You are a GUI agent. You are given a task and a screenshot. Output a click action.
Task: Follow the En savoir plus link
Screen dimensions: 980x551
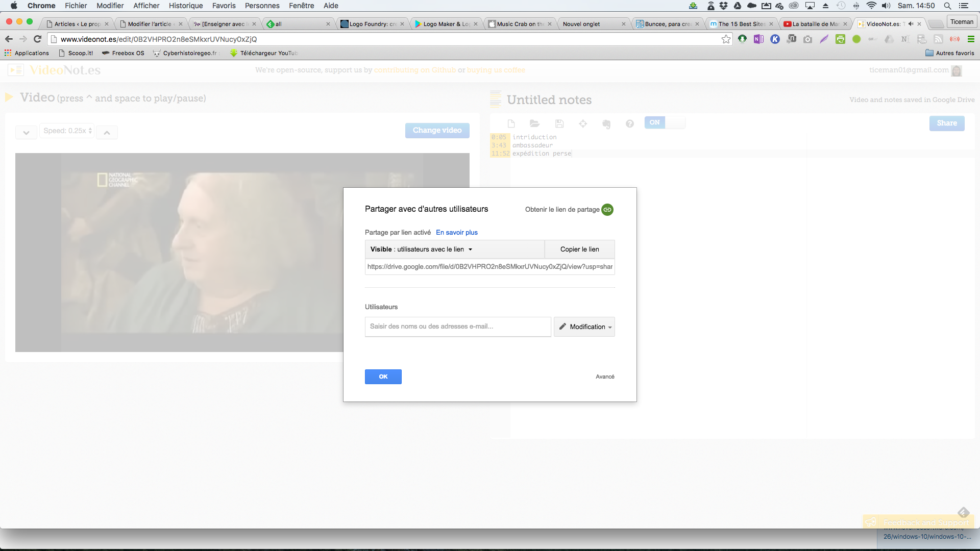[x=456, y=233]
